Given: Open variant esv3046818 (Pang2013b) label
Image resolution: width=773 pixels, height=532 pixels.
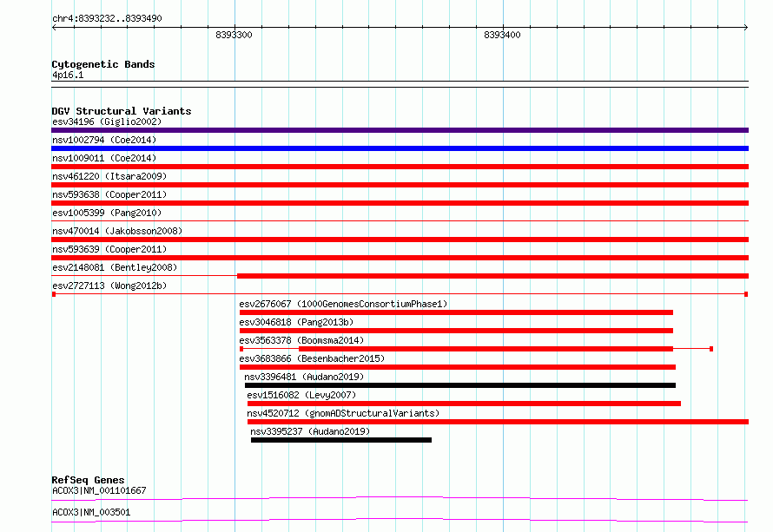Looking at the screenshot, I should coord(296,322).
